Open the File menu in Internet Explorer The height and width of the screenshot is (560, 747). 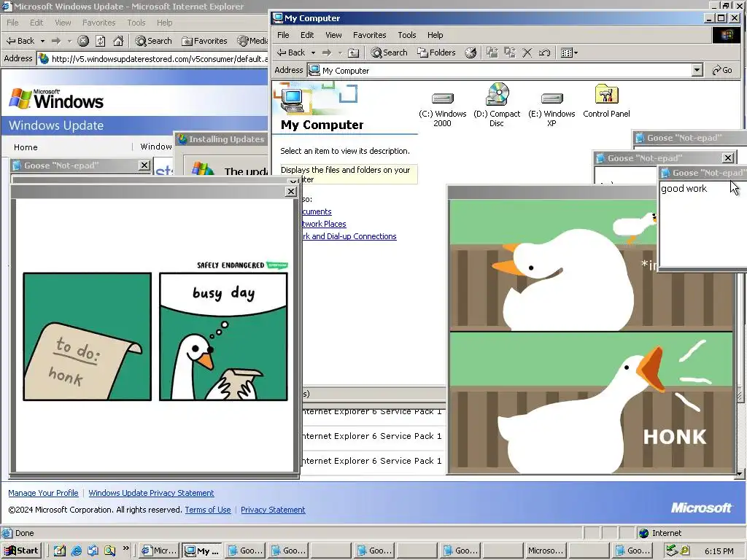[x=12, y=23]
